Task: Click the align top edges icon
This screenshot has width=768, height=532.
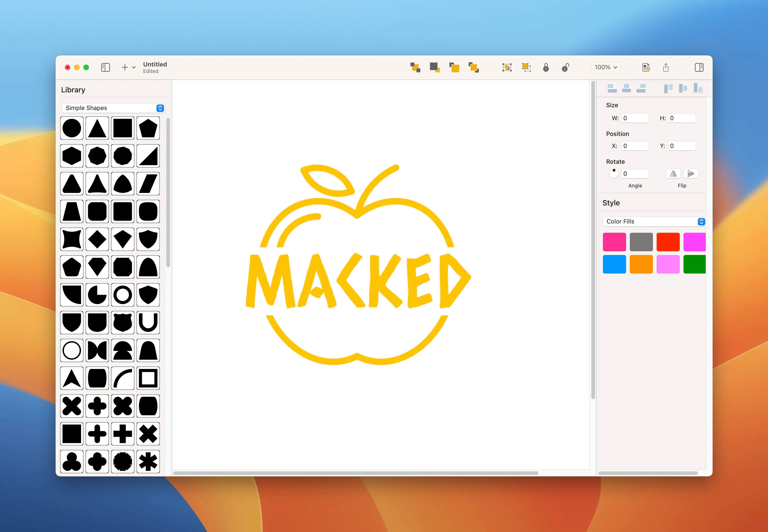Action: [668, 88]
